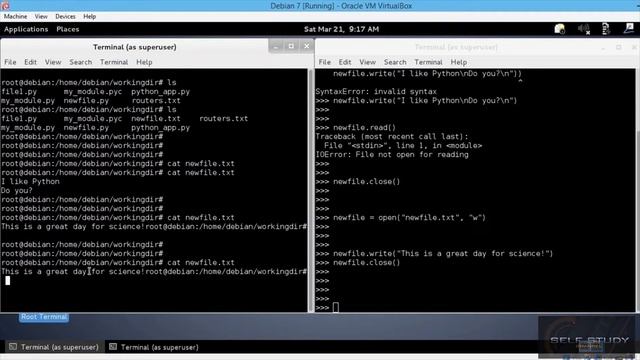Switch to first Terminal (as superuser) taskbar entry
Viewport: 640px width, 360px height.
tap(54, 347)
